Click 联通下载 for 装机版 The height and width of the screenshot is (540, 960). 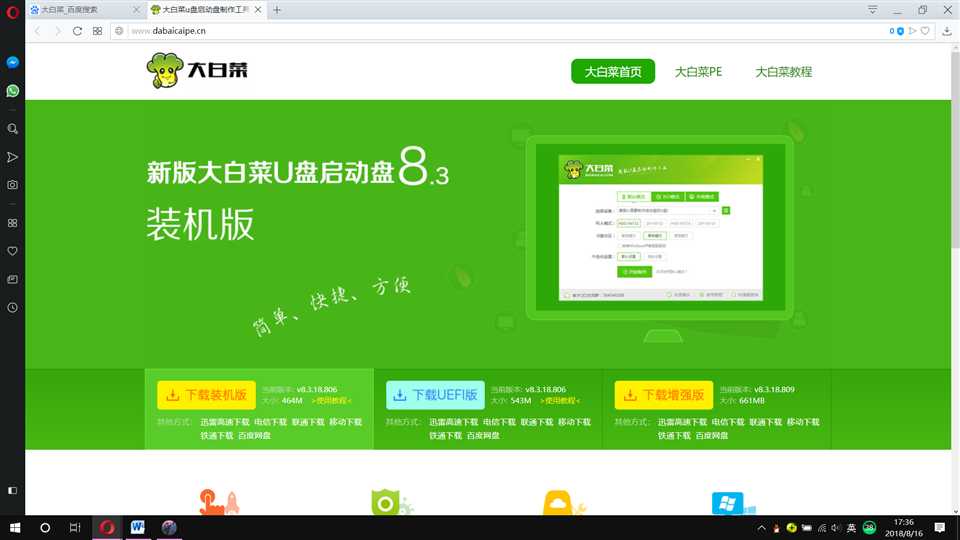coord(308,422)
